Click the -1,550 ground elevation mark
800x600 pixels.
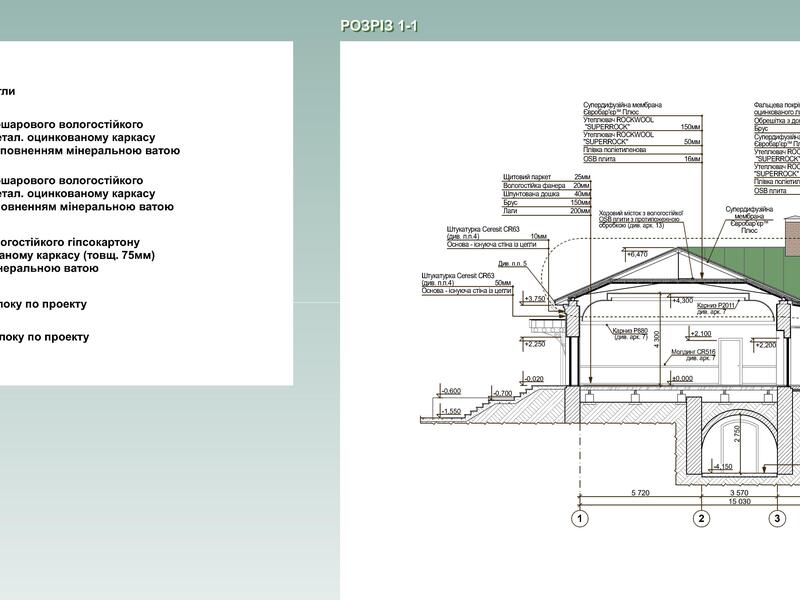[450, 411]
